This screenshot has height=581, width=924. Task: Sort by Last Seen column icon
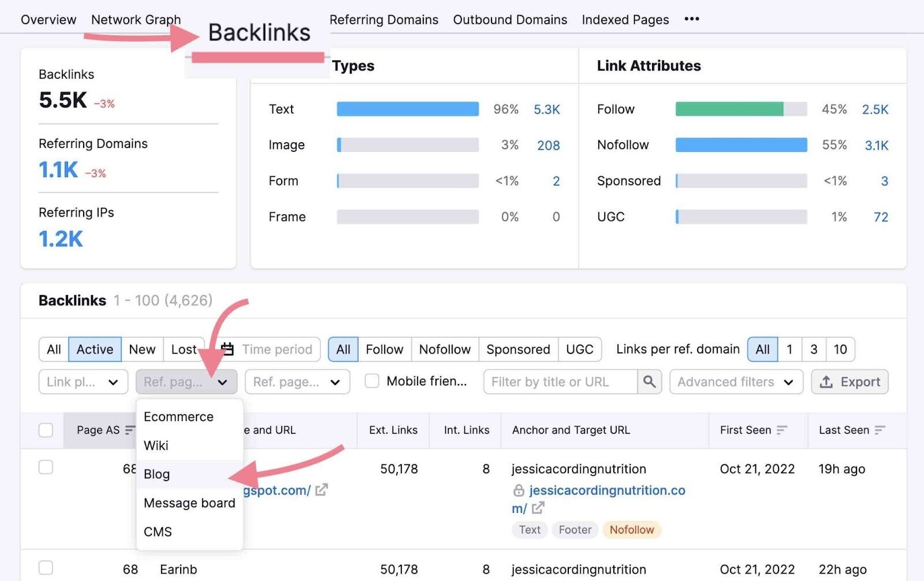880,430
